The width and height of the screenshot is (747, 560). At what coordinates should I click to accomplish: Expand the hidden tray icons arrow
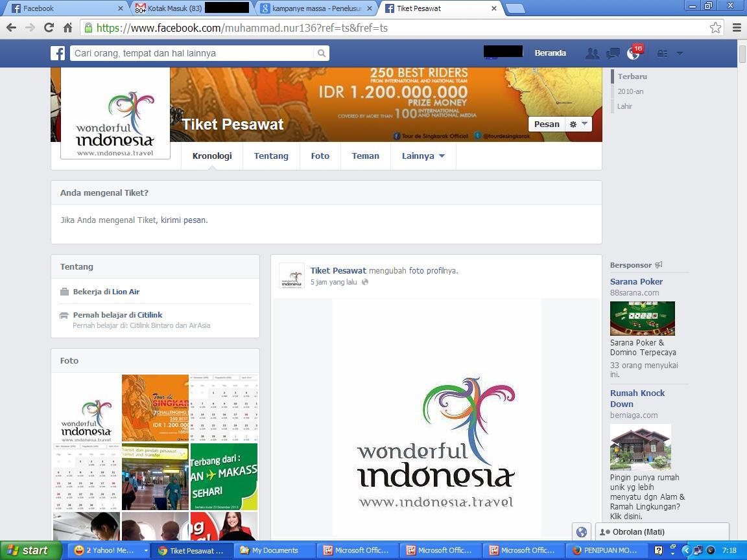(686, 550)
